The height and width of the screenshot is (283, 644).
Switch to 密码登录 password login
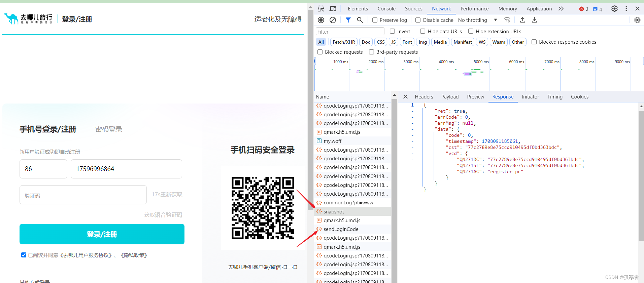tap(109, 129)
